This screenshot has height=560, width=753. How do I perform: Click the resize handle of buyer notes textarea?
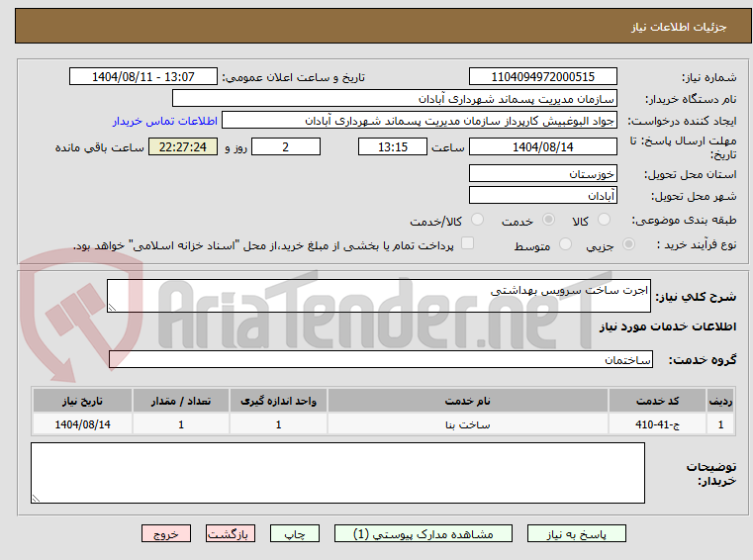(x=36, y=499)
